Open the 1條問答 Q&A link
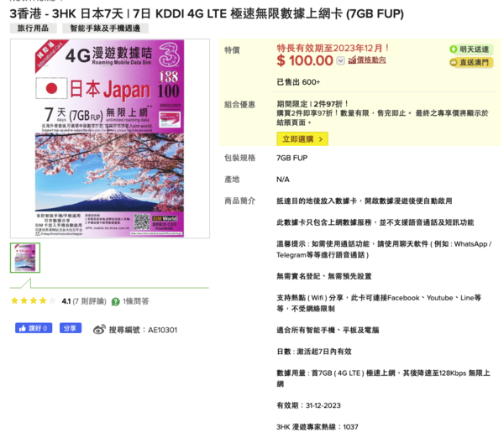504x433 pixels. 135,301
